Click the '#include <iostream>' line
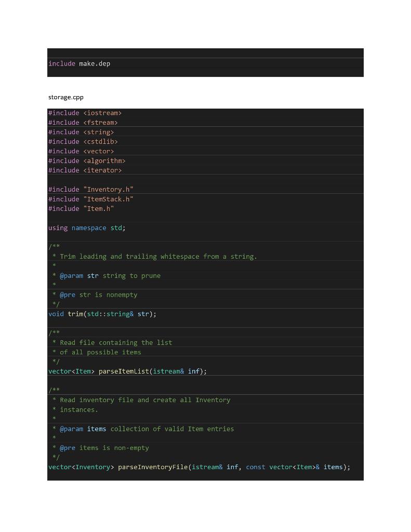The width and height of the screenshot is (411, 532). point(85,113)
